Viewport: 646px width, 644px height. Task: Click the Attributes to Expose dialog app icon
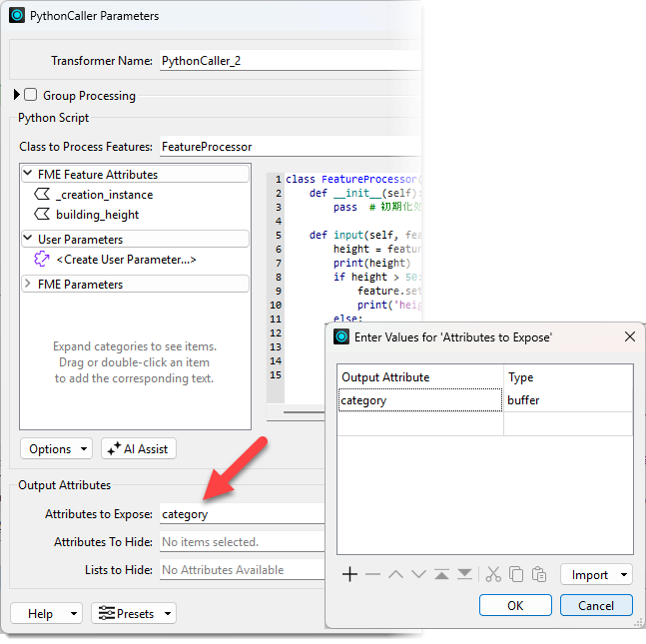pyautogui.click(x=341, y=336)
